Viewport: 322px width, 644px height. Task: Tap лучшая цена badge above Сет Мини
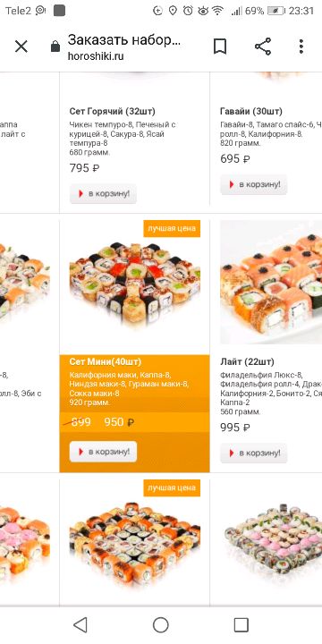pyautogui.click(x=172, y=228)
